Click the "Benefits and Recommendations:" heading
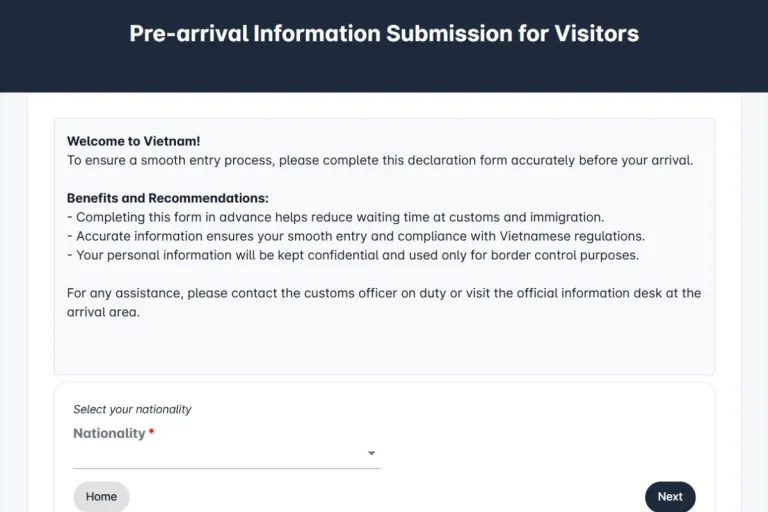 click(168, 198)
